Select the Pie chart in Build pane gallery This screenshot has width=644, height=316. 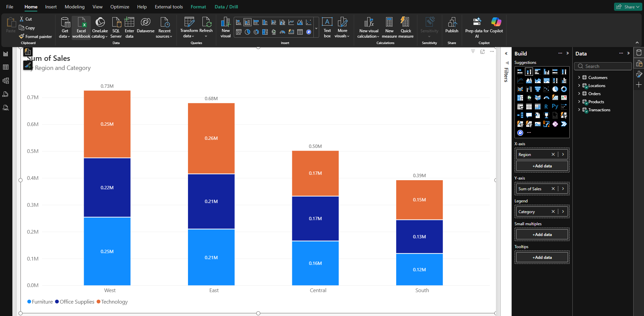coord(555,89)
